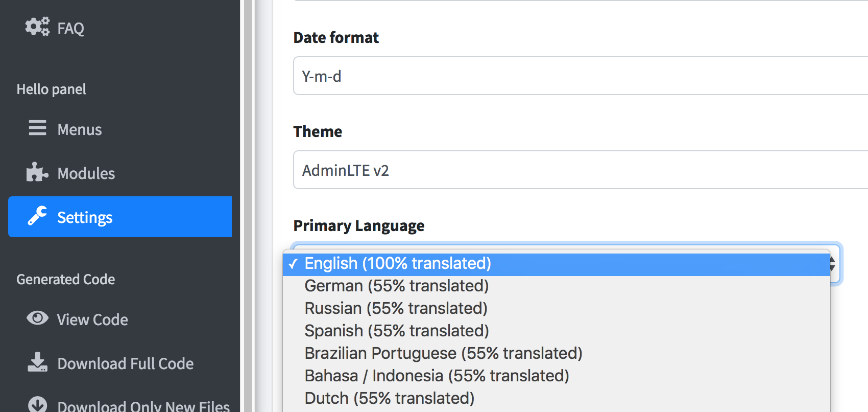This screenshot has width=868, height=412.
Task: Choose German (55% translated) language
Action: pyautogui.click(x=396, y=286)
